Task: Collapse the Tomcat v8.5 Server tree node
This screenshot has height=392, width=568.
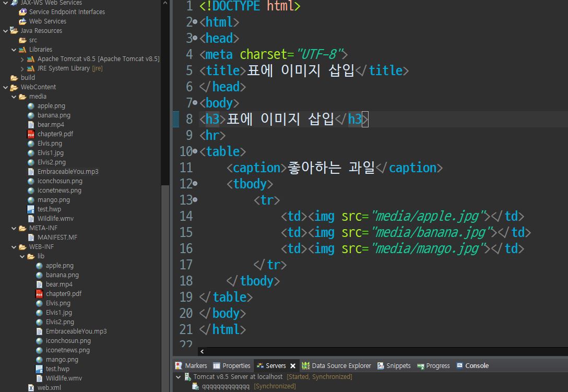Action: tap(177, 376)
